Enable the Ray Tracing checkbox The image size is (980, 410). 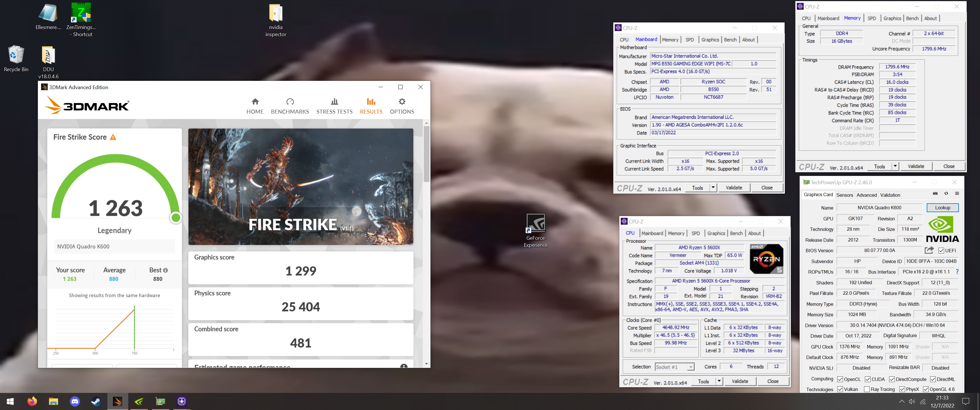coord(867,389)
